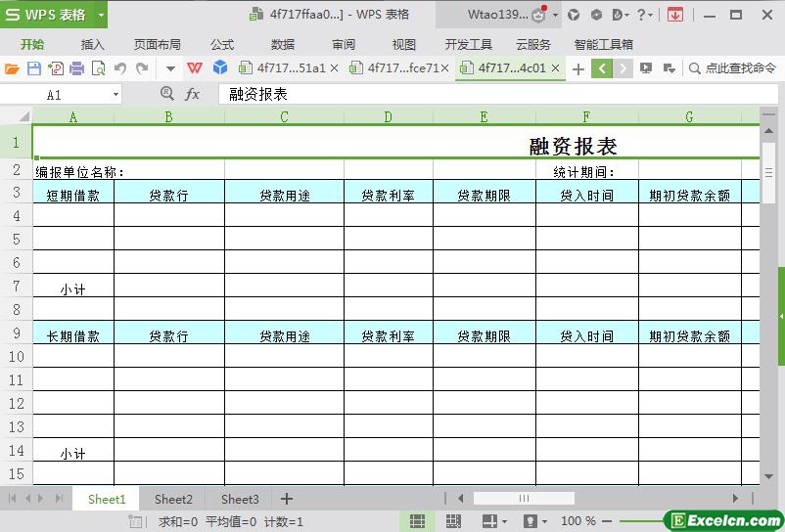Click the export to PDF icon
This screenshot has width=785, height=532.
[x=56, y=68]
